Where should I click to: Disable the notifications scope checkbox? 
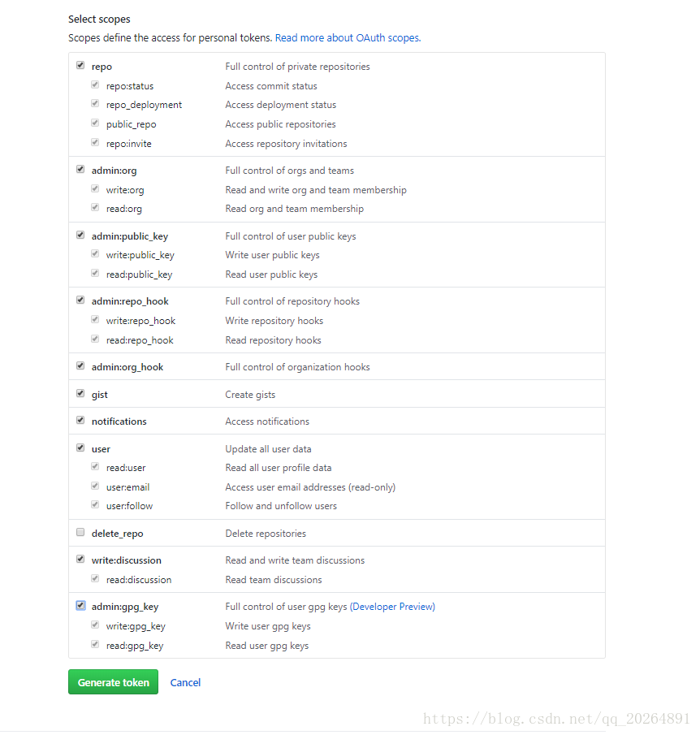click(80, 420)
